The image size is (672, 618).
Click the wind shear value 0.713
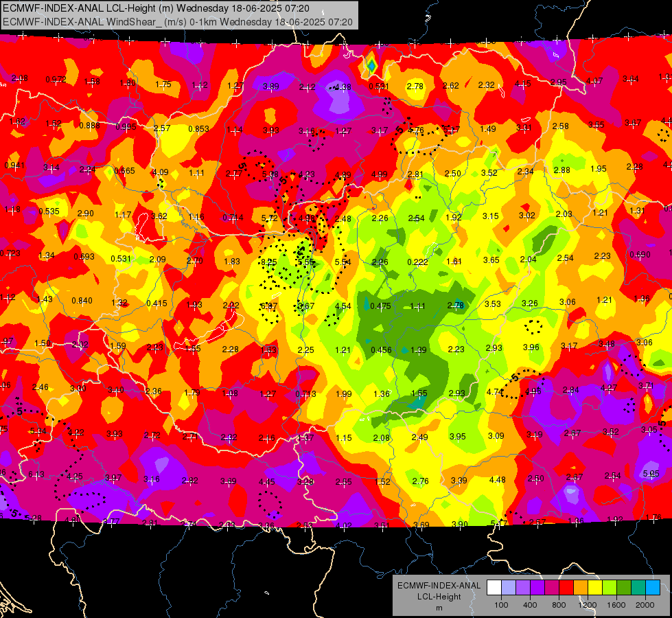pos(305,394)
